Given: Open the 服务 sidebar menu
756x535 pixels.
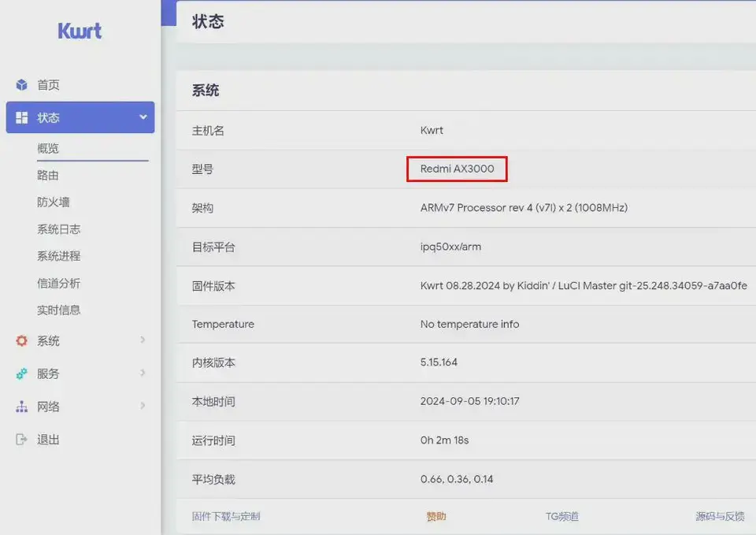Looking at the screenshot, I should (x=48, y=374).
